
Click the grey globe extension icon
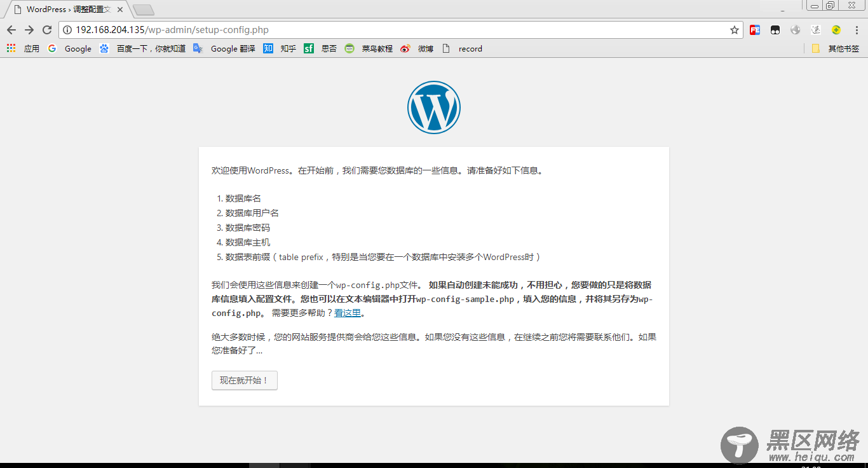(796, 30)
